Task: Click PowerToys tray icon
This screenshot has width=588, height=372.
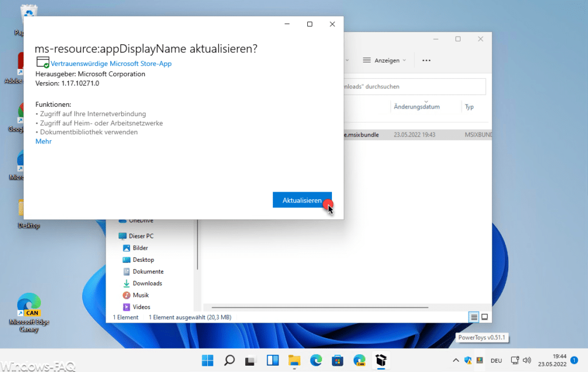Action: (x=479, y=361)
